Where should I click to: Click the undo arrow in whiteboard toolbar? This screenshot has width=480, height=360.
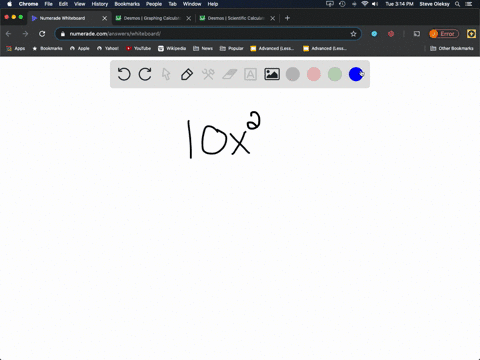(124, 74)
